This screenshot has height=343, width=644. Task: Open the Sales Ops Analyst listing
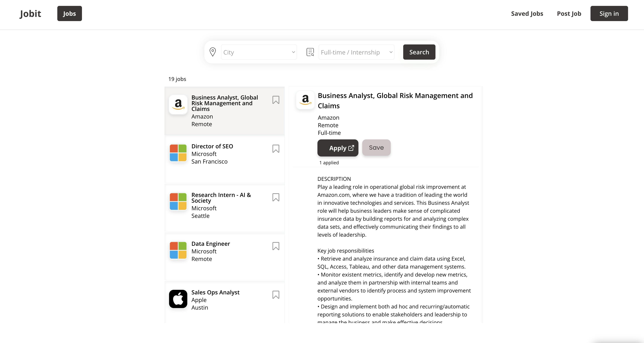224,303
